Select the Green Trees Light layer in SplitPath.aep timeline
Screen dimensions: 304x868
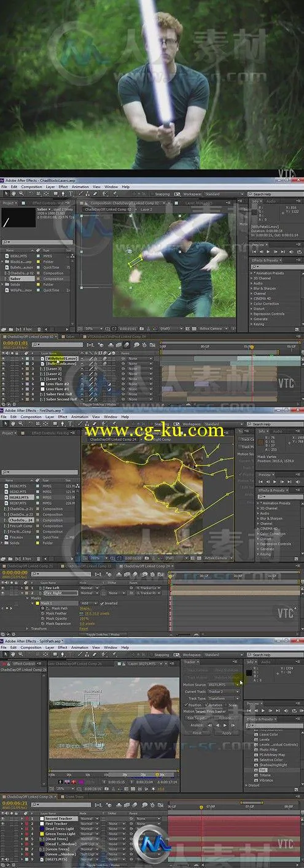coord(60,835)
